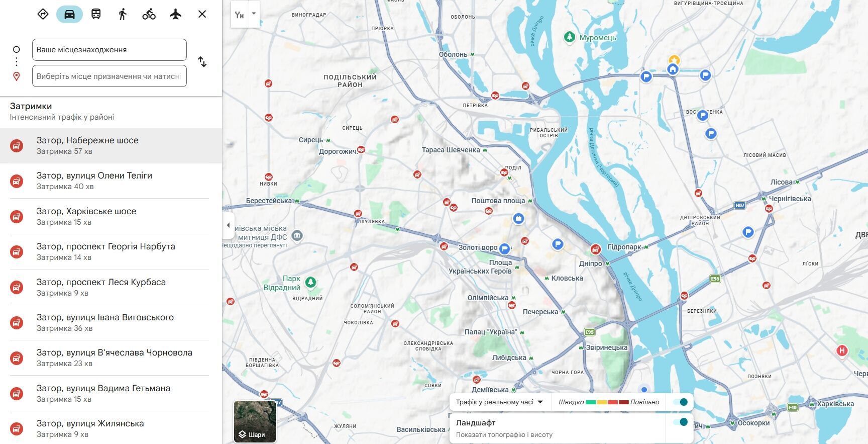Select the cycling mode icon
Viewport: 868px width, 444px height.
coord(149,14)
